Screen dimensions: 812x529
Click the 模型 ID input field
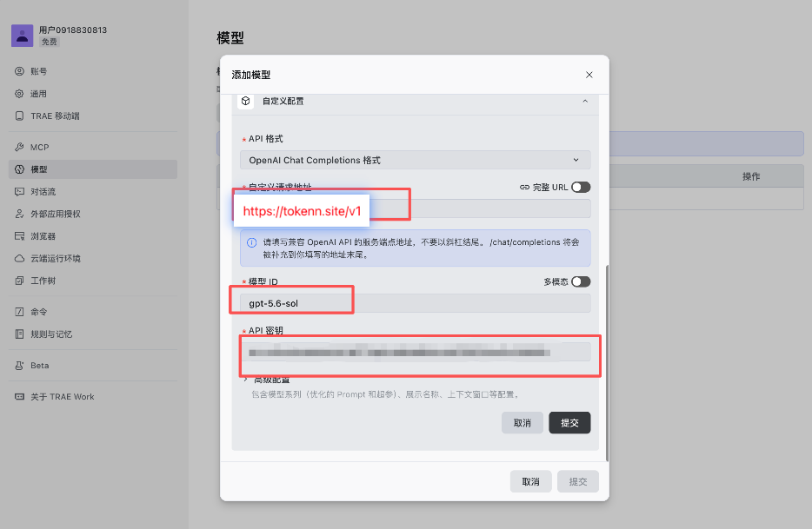coord(415,303)
